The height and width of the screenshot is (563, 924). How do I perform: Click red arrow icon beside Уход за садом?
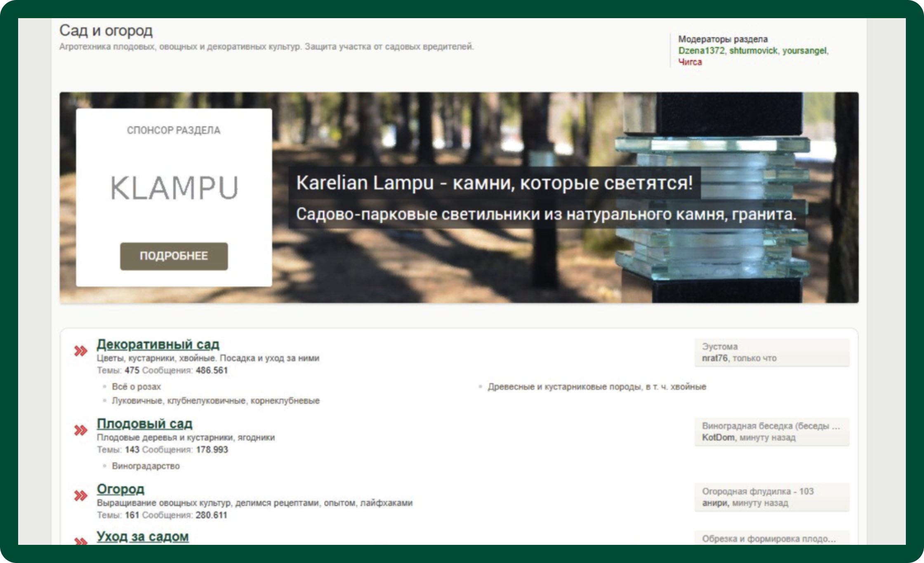click(x=80, y=541)
